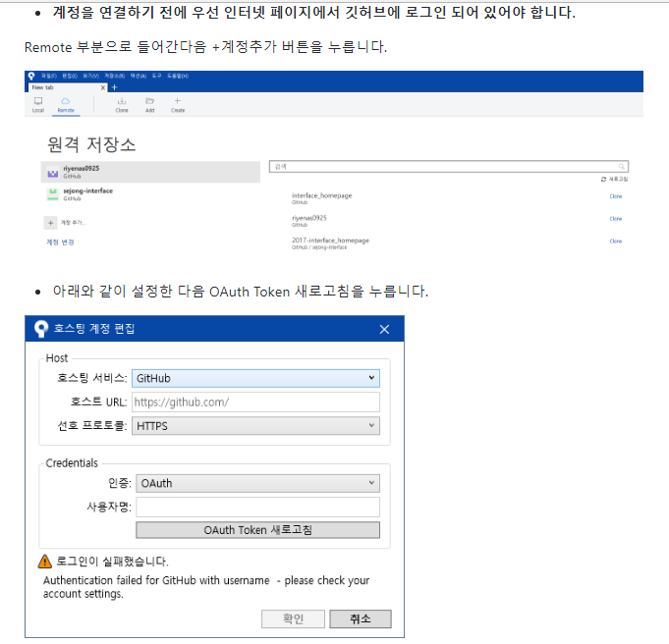Select the New tab tab

[67, 87]
